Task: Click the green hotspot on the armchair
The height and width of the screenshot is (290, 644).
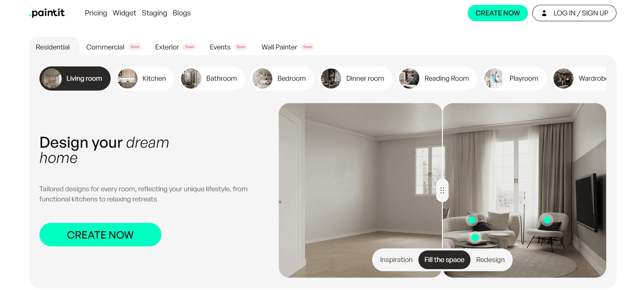Action: (x=547, y=220)
